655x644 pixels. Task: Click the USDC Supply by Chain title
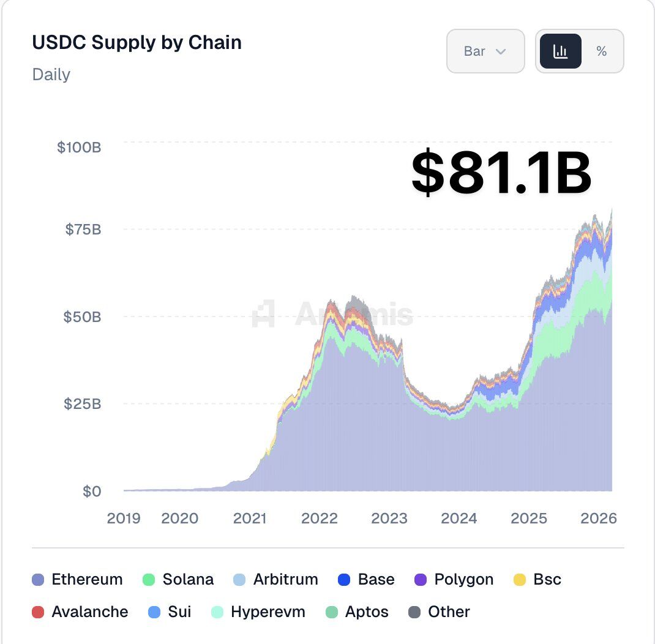(x=137, y=43)
